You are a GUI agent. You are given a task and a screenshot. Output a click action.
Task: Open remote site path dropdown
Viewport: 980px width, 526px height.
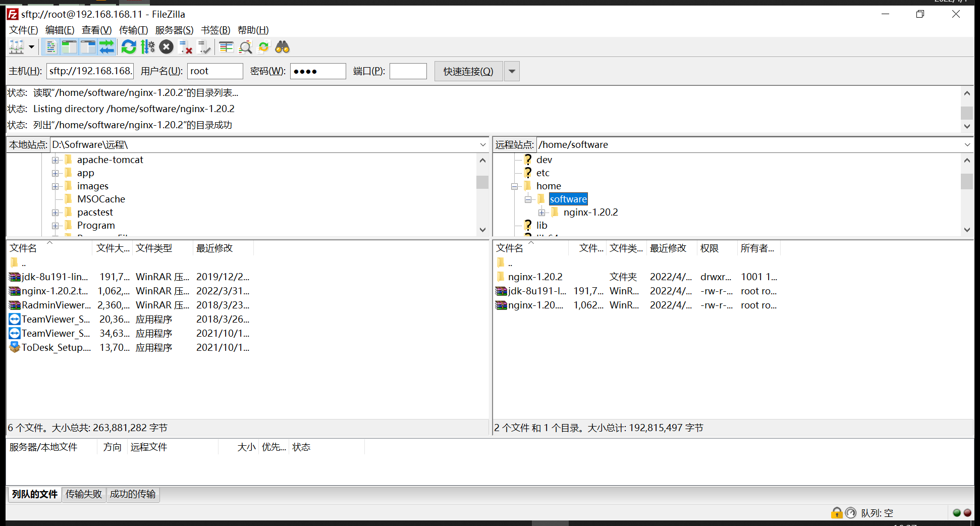[x=967, y=145]
